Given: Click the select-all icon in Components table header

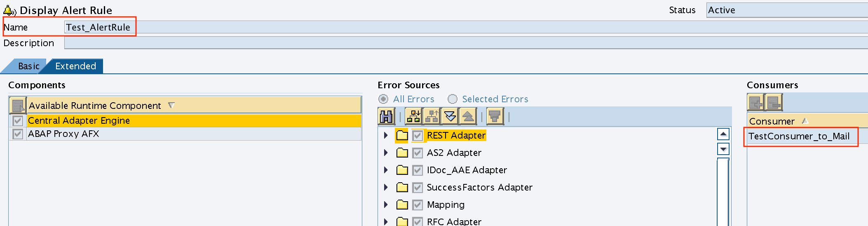Looking at the screenshot, I should tap(18, 106).
